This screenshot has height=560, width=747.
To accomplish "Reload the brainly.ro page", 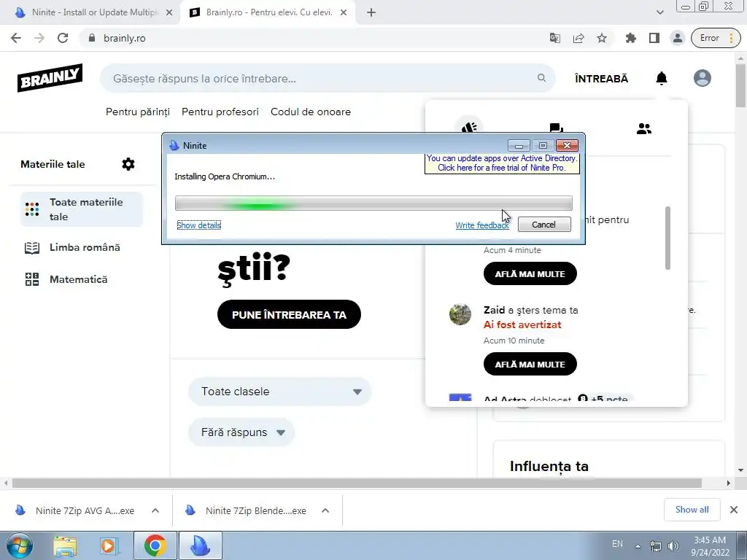I will point(63,38).
